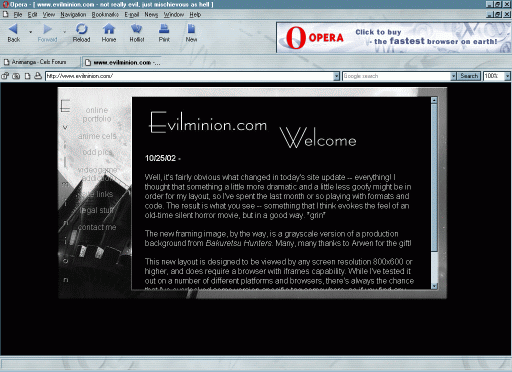Open a New page icon

[191, 29]
